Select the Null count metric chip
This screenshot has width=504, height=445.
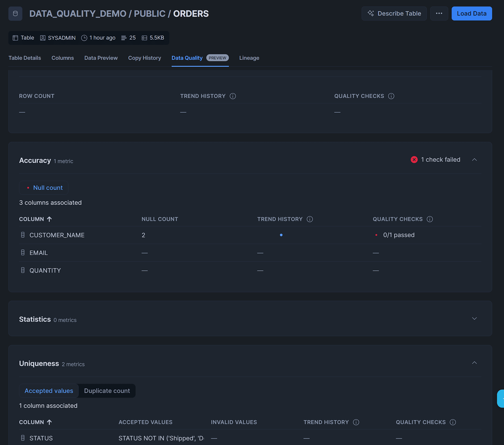coord(44,188)
